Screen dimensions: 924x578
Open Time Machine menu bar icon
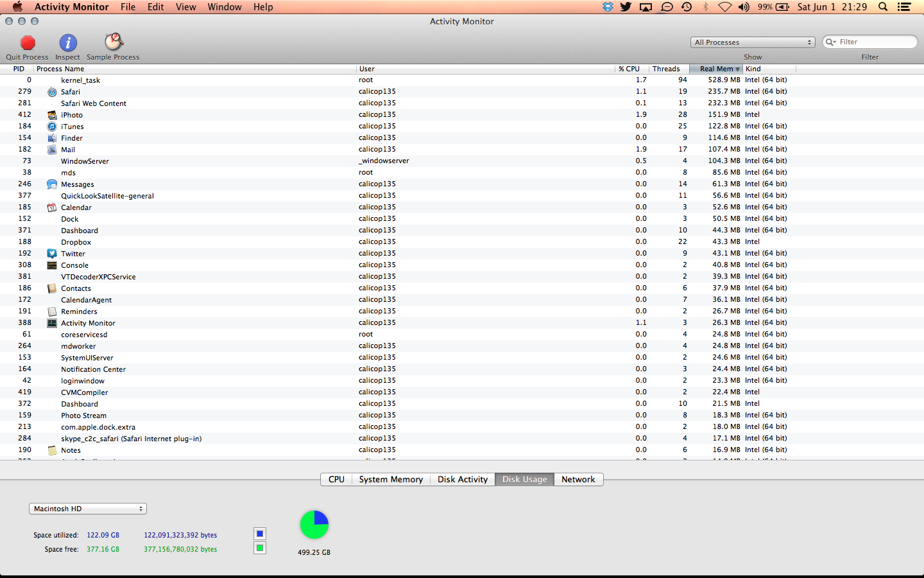[687, 7]
